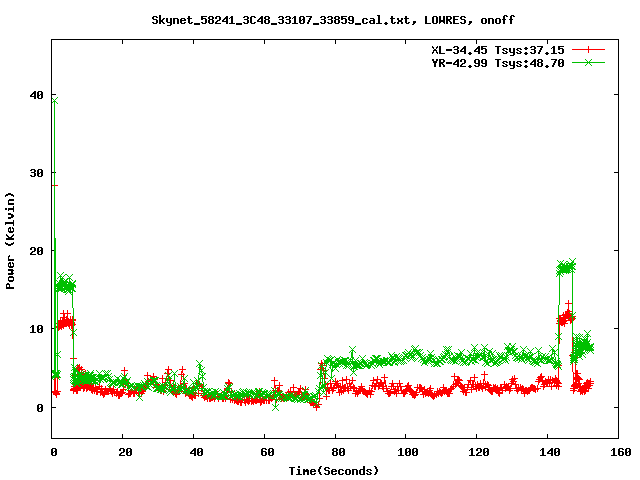Click x-axis tick label 60
This screenshot has height=480, width=640.
click(x=267, y=452)
